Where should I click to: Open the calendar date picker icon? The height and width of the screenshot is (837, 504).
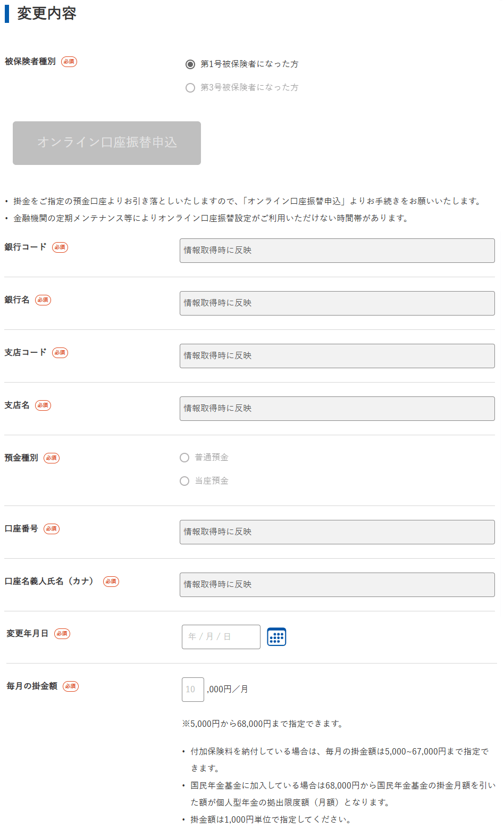[276, 637]
